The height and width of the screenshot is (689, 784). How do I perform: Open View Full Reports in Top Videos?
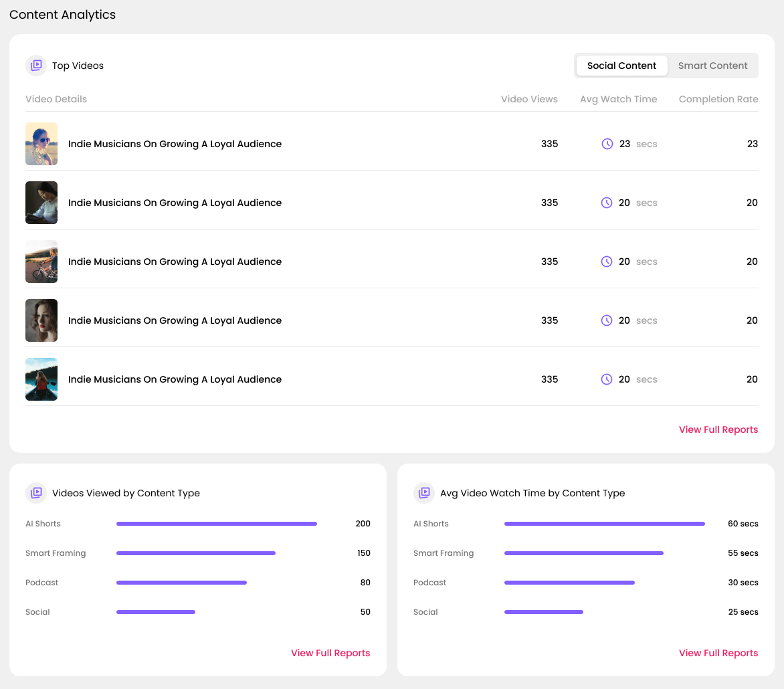tap(718, 429)
